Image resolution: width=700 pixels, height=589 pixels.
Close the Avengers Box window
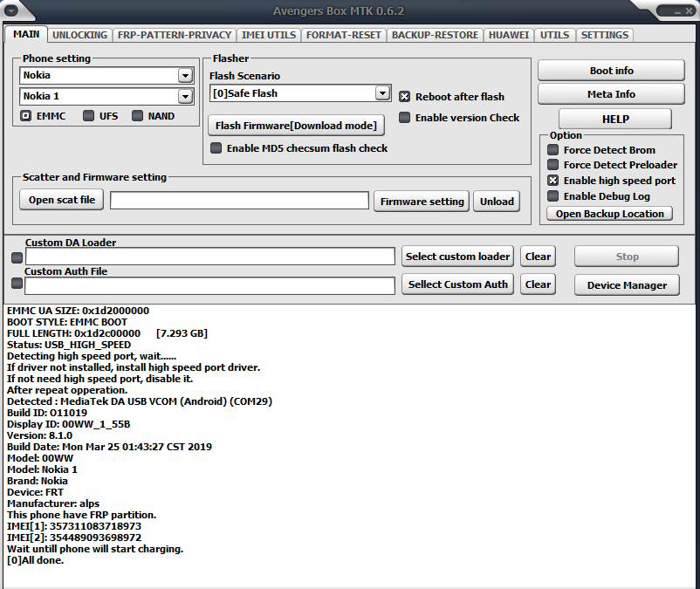tap(690, 11)
